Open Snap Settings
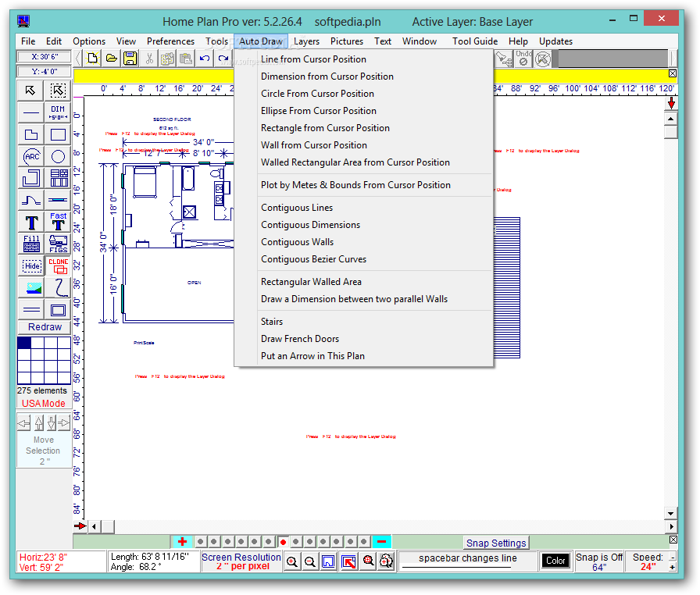Screen dimensions: 700x595 tap(496, 543)
